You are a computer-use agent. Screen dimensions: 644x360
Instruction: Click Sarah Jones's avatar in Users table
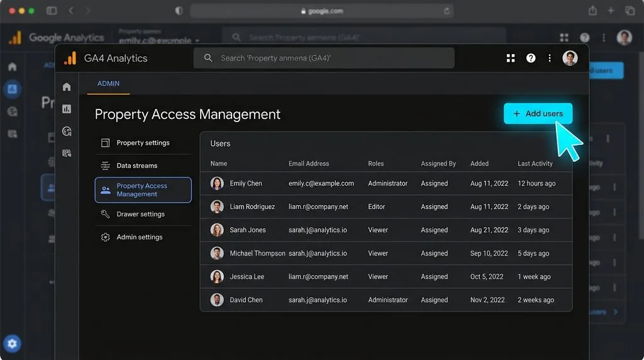(x=217, y=230)
